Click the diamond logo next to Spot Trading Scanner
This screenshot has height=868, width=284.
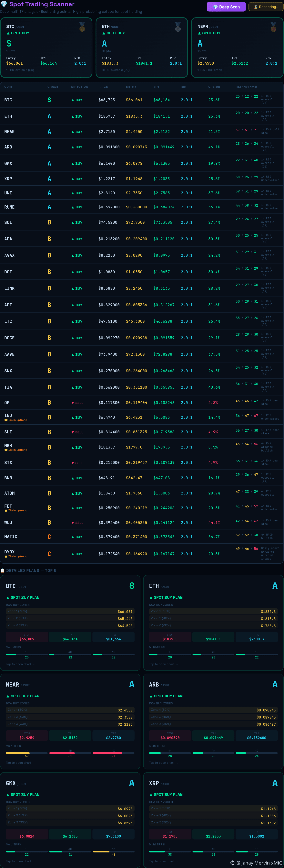4,4
